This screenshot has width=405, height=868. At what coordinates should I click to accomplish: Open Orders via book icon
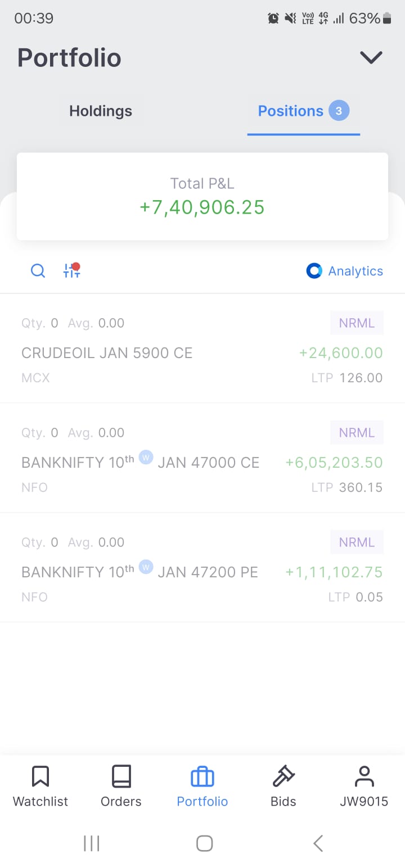coord(121,777)
